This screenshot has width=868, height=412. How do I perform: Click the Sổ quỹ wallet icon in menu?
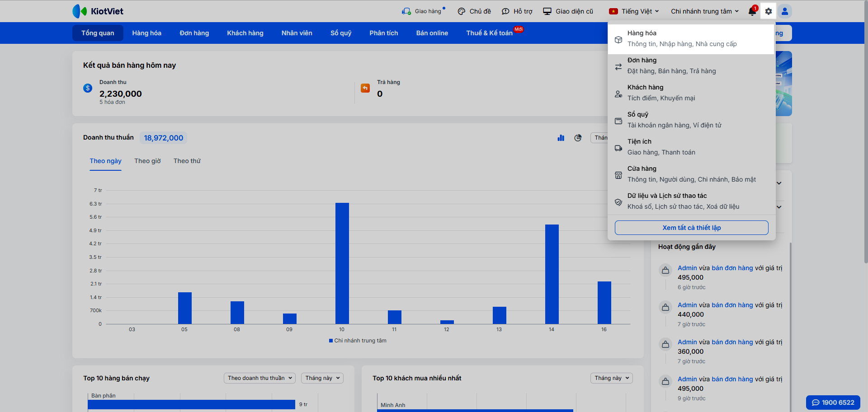618,121
